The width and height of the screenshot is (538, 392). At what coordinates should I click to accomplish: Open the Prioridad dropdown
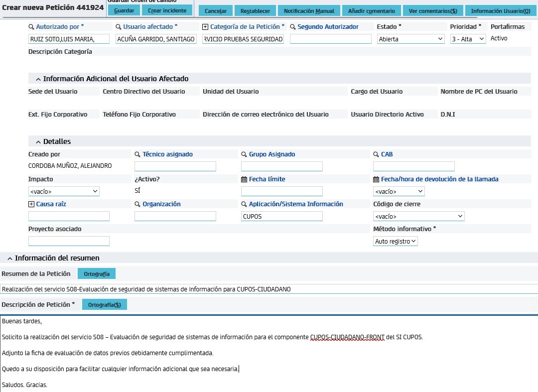point(466,39)
